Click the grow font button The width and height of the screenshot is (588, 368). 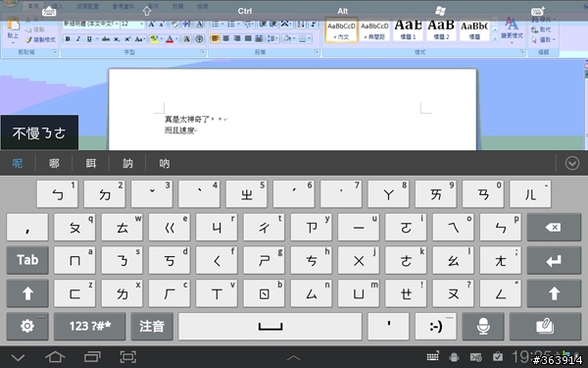[x=151, y=24]
